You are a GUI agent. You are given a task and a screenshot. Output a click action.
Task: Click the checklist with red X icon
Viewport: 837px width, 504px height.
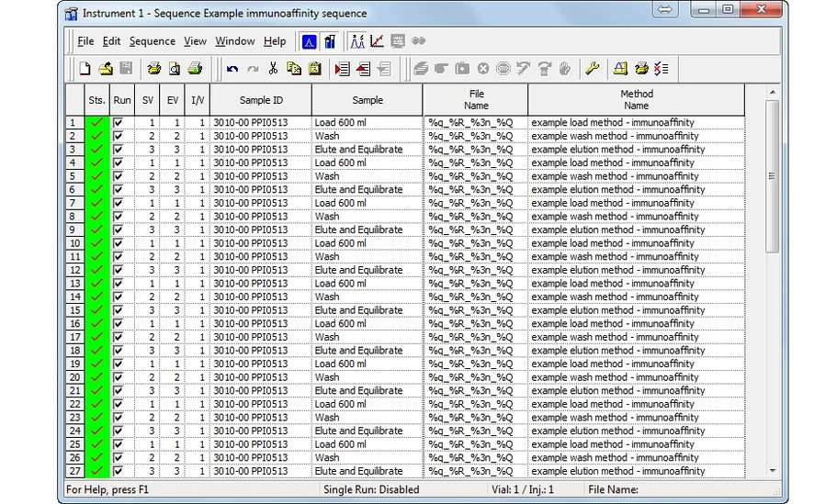(x=662, y=68)
